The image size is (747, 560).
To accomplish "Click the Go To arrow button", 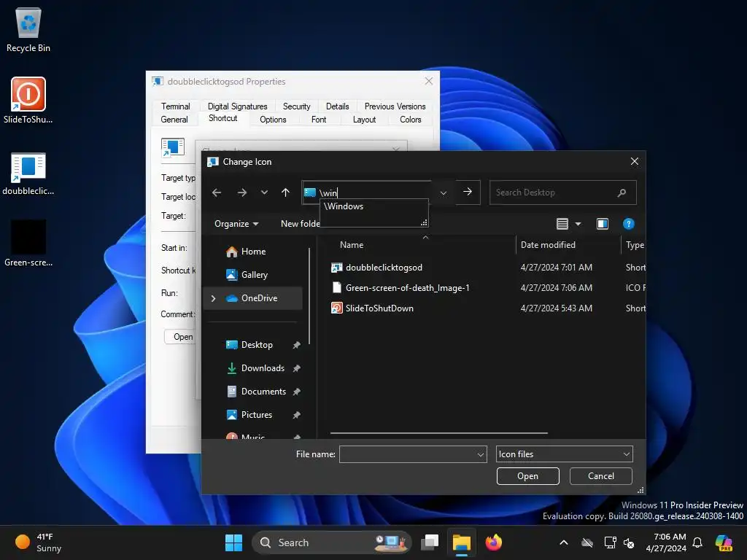I will 468,192.
